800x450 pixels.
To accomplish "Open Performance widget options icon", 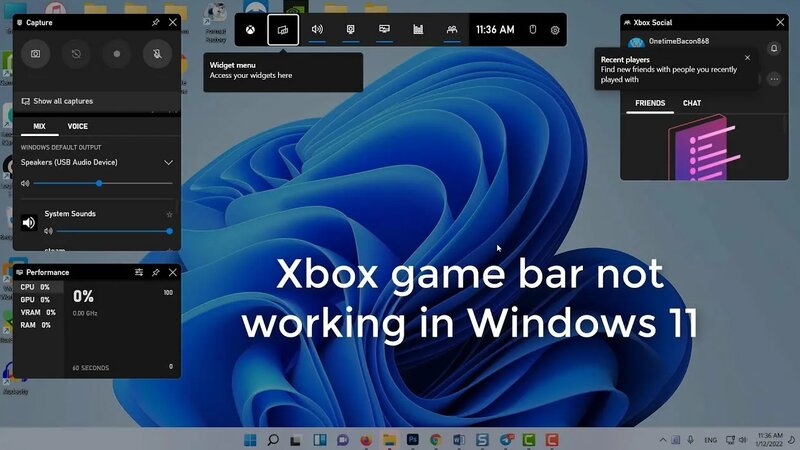I will tap(139, 272).
